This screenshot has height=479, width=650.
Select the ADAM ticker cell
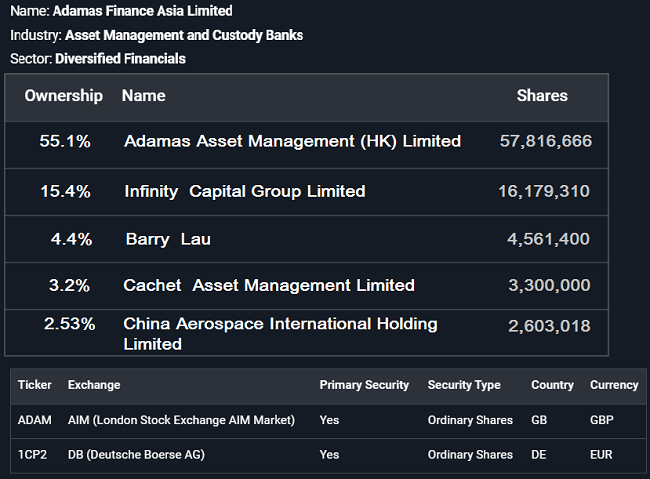point(34,420)
